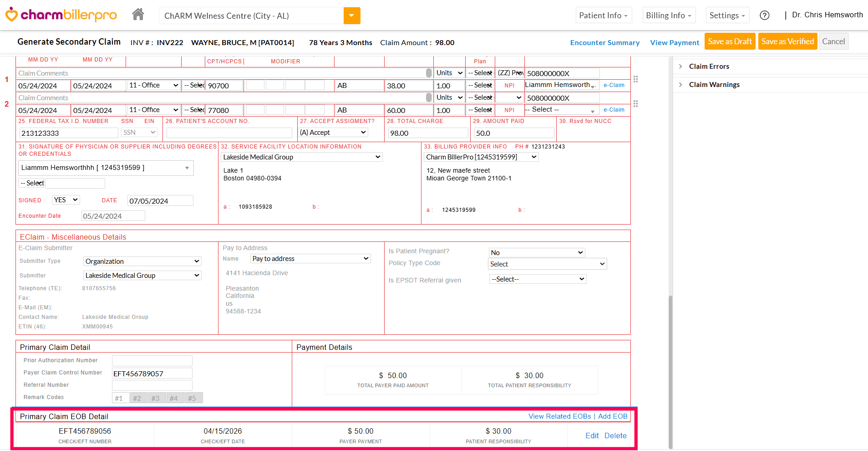Click Payer Claim Control Number field
The height and width of the screenshot is (451, 868).
[x=152, y=374]
